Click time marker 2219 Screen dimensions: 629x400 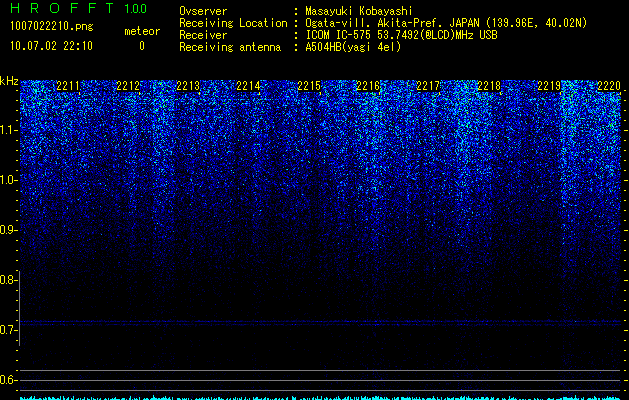click(549, 86)
